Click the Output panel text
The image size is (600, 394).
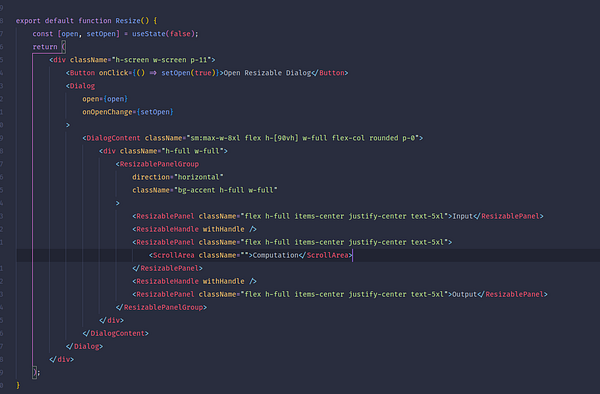(x=465, y=294)
